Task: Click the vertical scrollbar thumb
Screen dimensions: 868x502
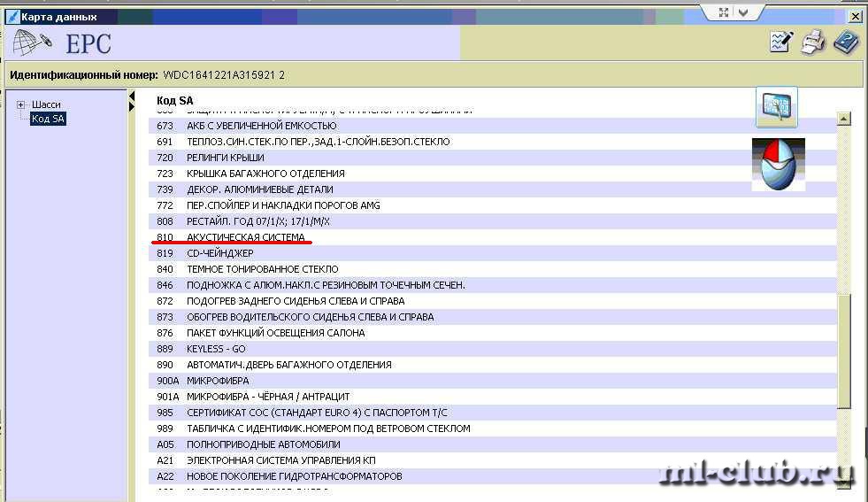Action: [843, 351]
